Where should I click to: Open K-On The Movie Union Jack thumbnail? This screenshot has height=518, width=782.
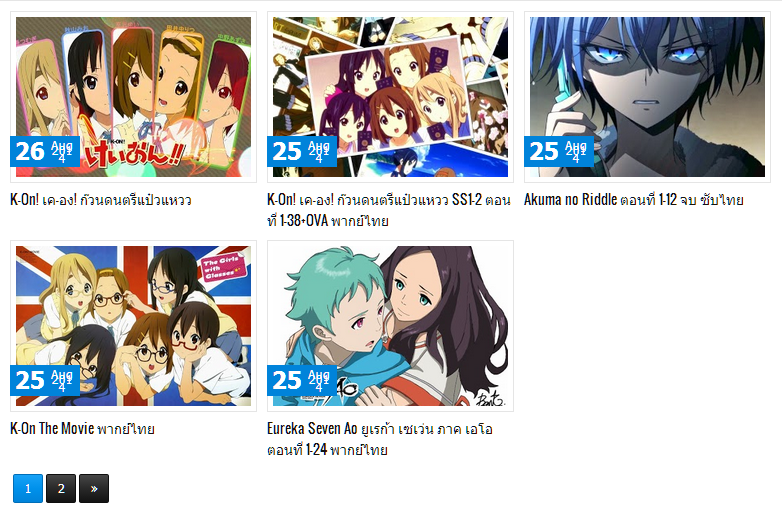point(133,326)
